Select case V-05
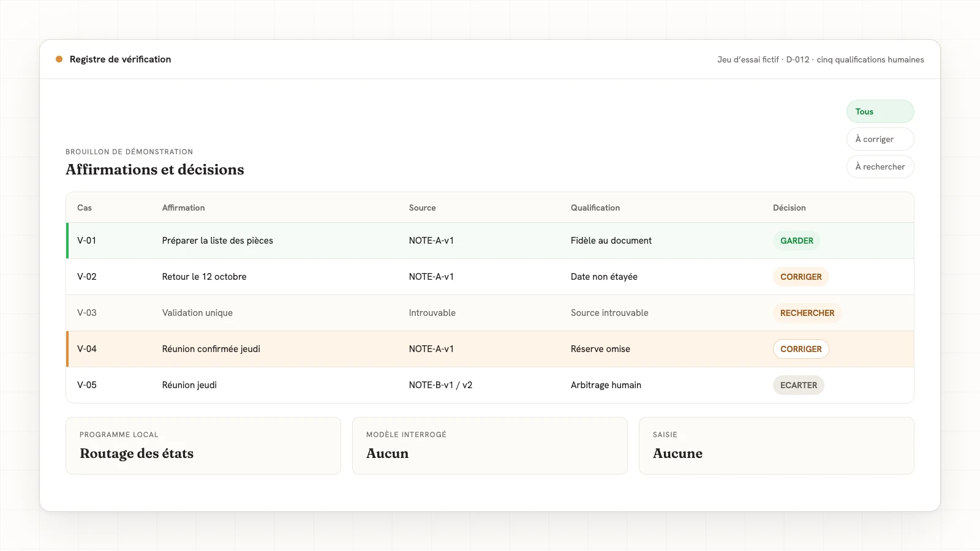 pos(490,385)
